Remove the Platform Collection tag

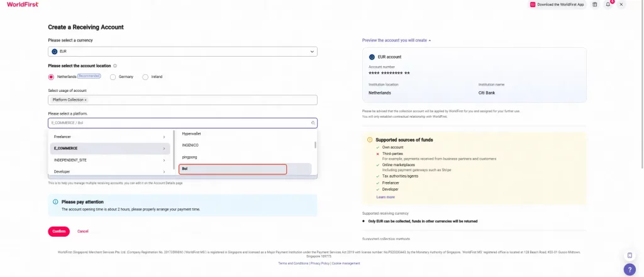(86, 100)
